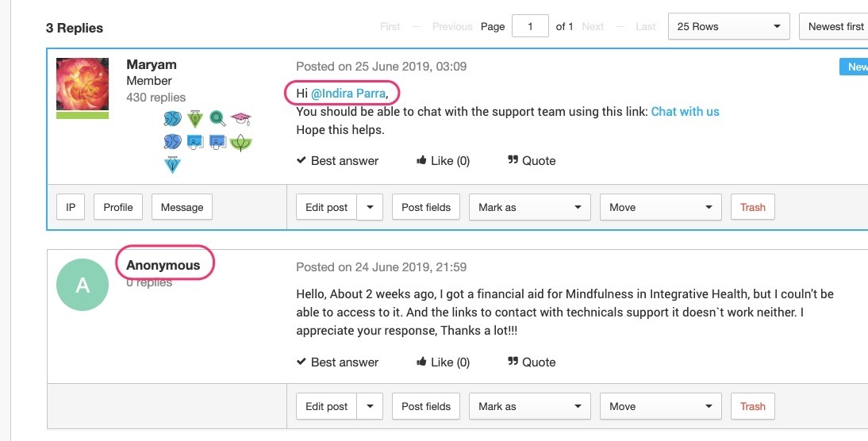868x441 pixels.
Task: Quote the Anonymous post
Action: (x=532, y=362)
